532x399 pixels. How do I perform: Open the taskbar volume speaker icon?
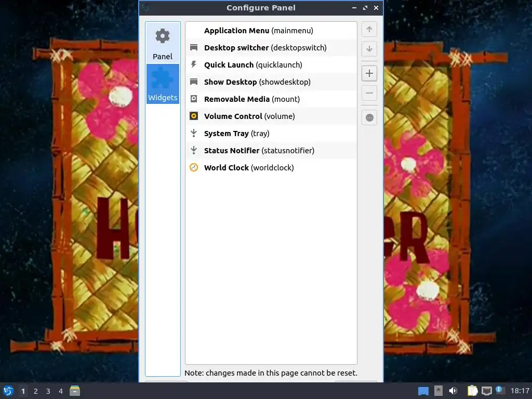coord(453,391)
